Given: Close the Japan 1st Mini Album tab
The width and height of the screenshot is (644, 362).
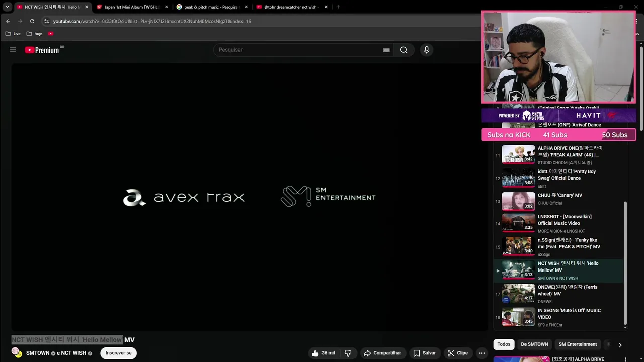Looking at the screenshot, I should pos(166,7).
